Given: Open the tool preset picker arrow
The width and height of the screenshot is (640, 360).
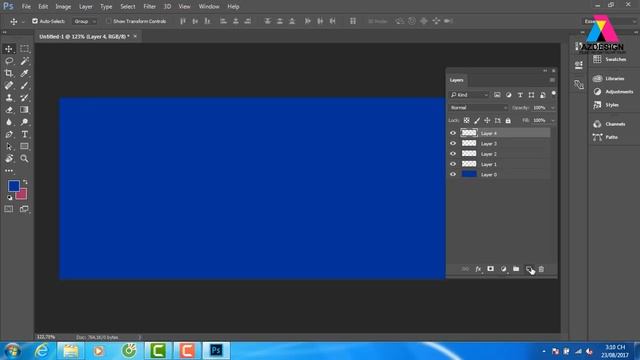Looking at the screenshot, I should [23, 21].
